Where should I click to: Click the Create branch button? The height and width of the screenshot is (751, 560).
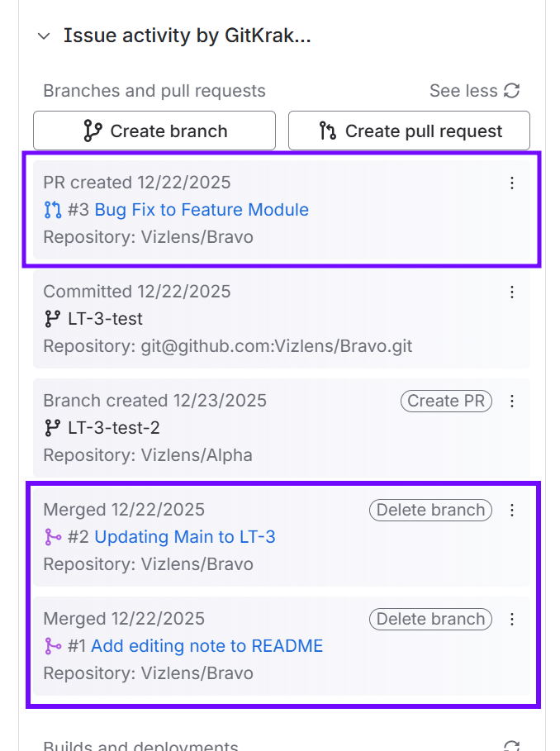154,131
